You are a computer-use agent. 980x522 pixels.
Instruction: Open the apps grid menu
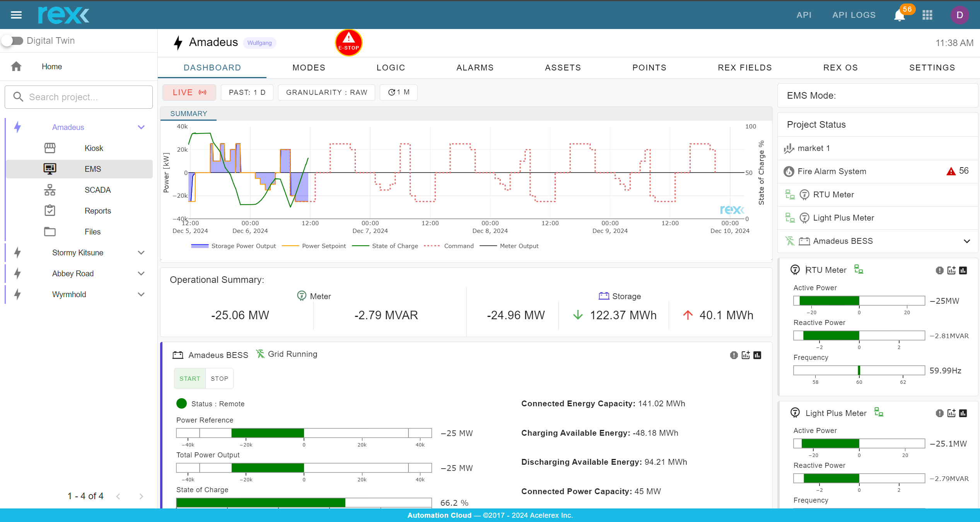pos(927,15)
